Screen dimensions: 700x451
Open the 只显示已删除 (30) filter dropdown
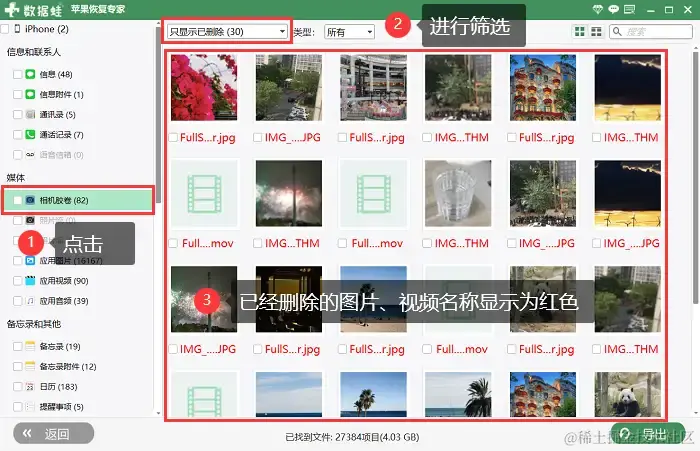(227, 32)
